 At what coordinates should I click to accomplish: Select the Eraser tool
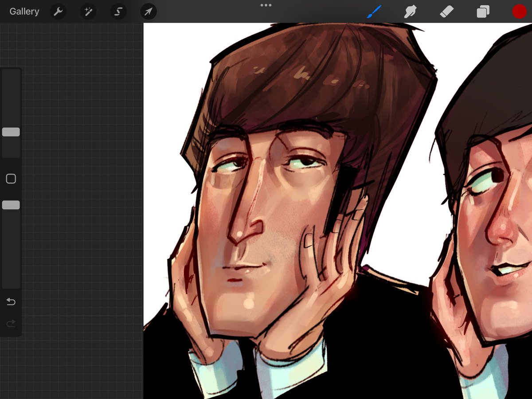click(x=447, y=12)
